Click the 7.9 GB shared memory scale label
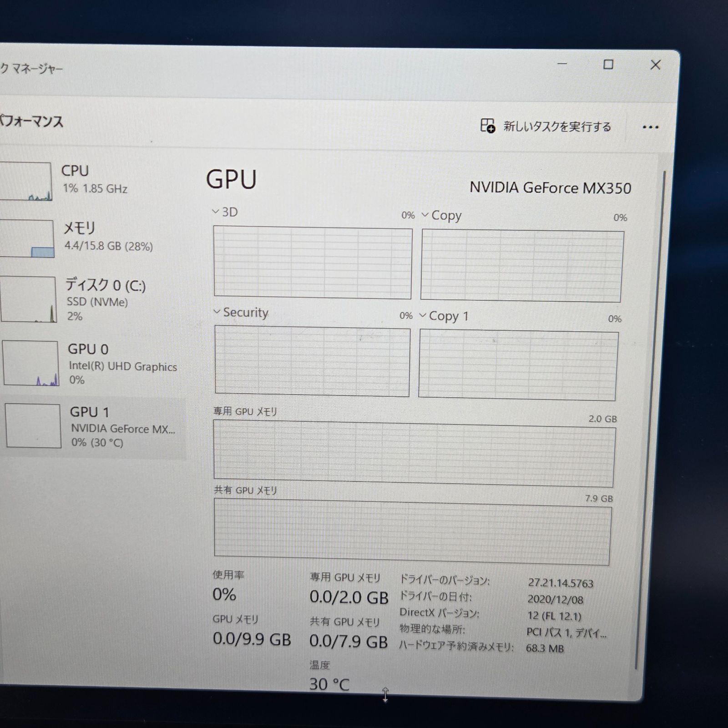Viewport: 728px width, 728px height. tap(599, 498)
